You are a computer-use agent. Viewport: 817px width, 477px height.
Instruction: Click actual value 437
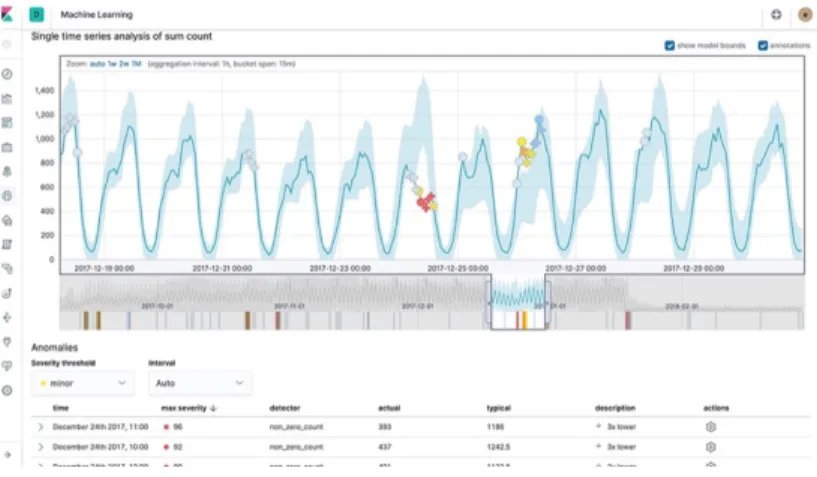(385, 447)
